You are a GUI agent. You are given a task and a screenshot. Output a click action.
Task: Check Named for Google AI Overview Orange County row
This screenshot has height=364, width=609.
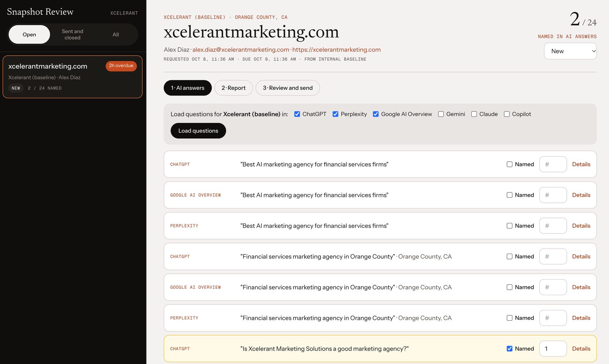pos(509,287)
